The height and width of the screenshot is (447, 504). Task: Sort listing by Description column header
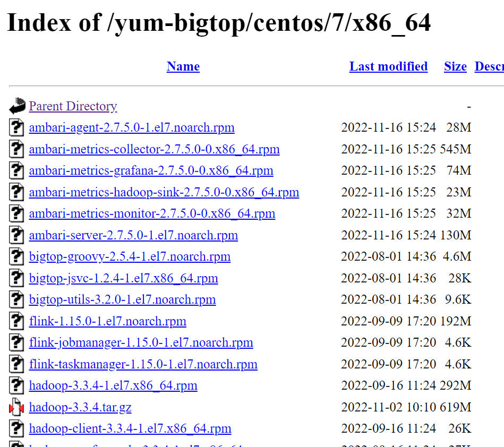coord(489,66)
